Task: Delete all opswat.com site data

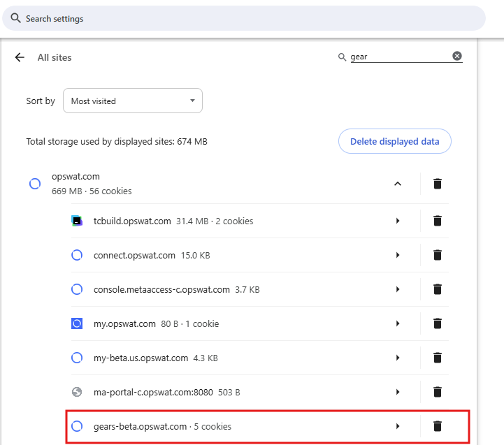Action: (438, 184)
